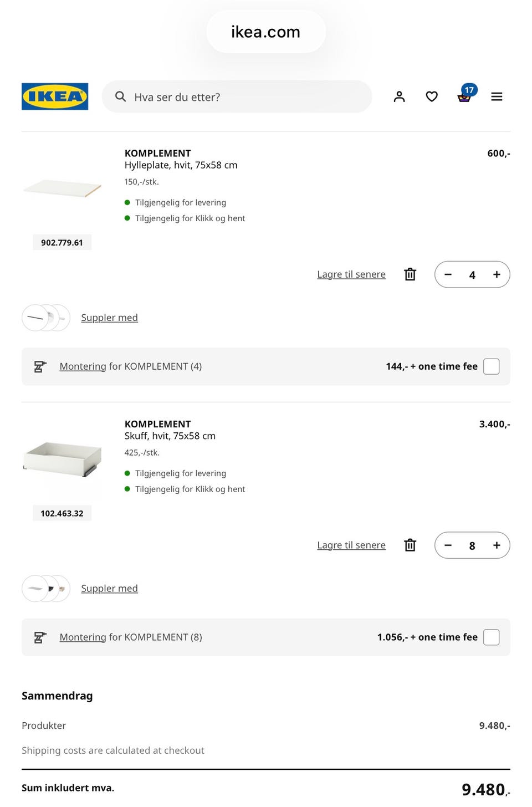Click Lagre til senere for Hylleplate
The height and width of the screenshot is (807, 532).
pos(351,274)
